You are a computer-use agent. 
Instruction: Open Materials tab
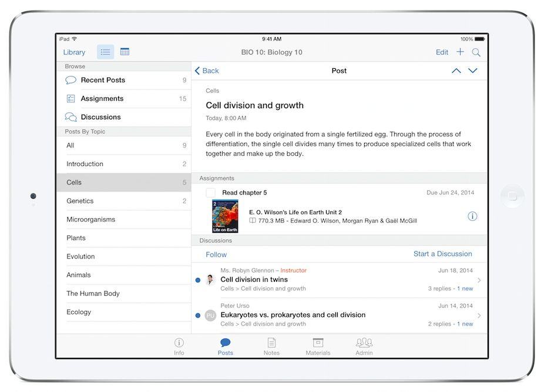pos(318,347)
